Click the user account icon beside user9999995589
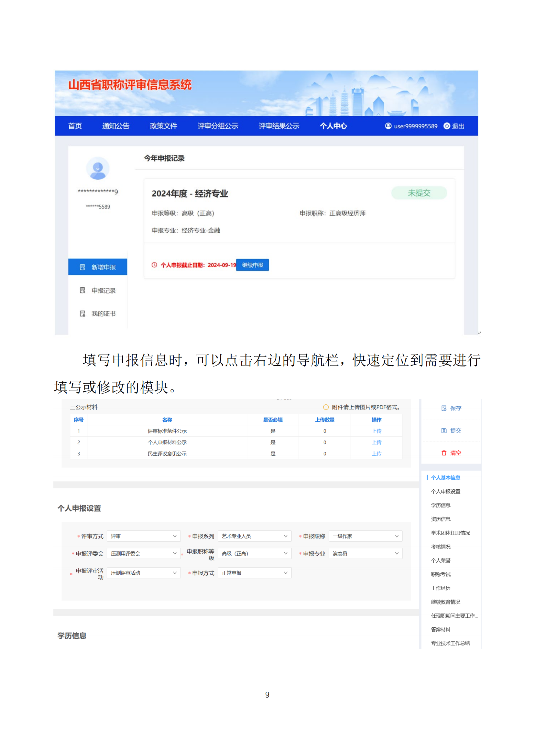The width and height of the screenshot is (535, 756). (x=388, y=126)
